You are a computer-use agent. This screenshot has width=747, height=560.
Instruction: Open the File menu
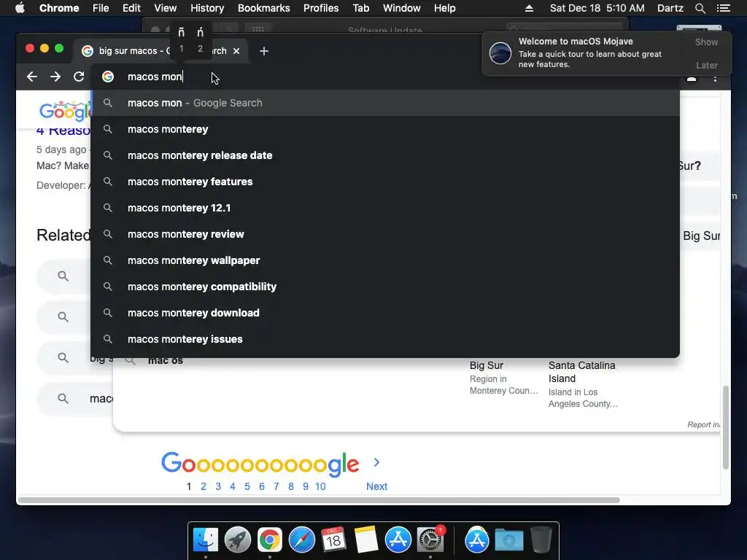tap(101, 8)
